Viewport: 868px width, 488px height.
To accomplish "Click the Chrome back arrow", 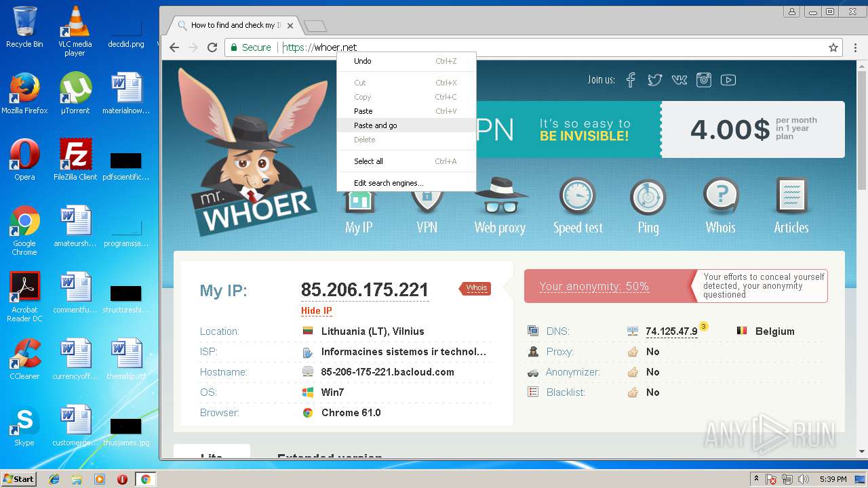I will tap(174, 47).
